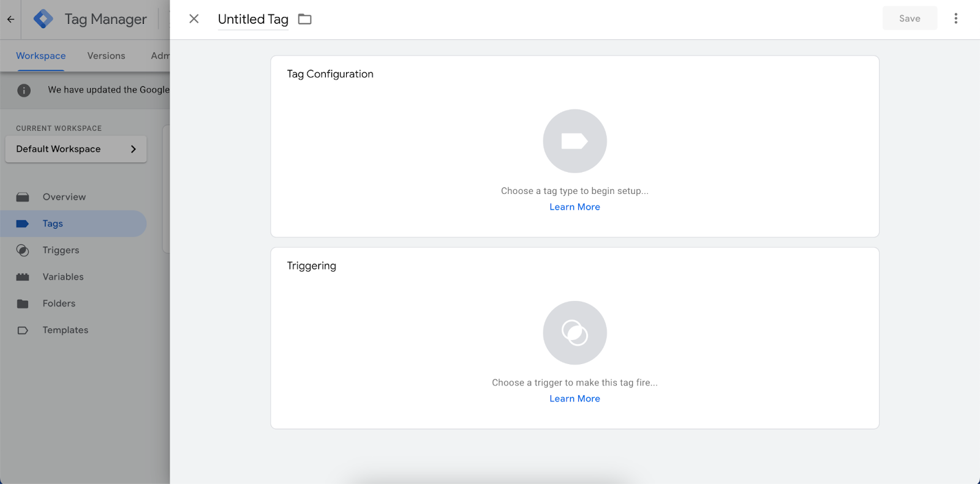The width and height of the screenshot is (980, 484).
Task: Click the tag type icon in Tag Configuration
Action: (x=575, y=141)
